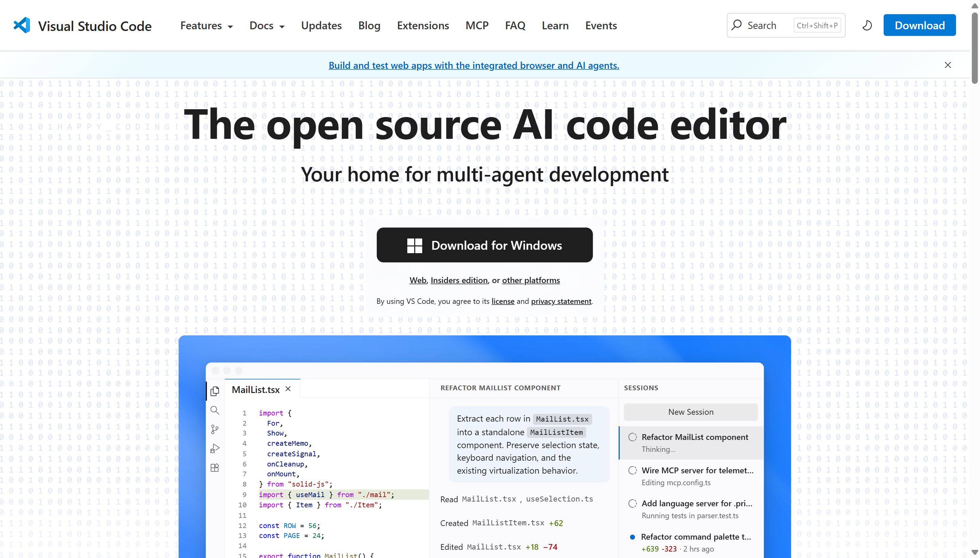
Task: Toggle the dark theme moon icon
Action: (867, 25)
